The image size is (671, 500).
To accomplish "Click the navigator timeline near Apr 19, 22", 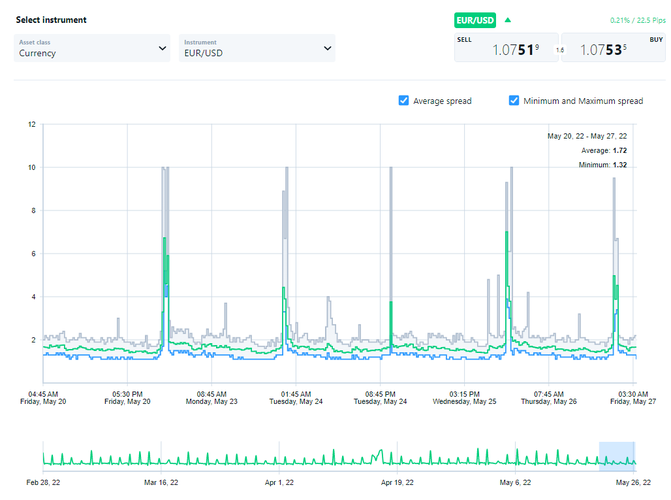I will (x=397, y=457).
